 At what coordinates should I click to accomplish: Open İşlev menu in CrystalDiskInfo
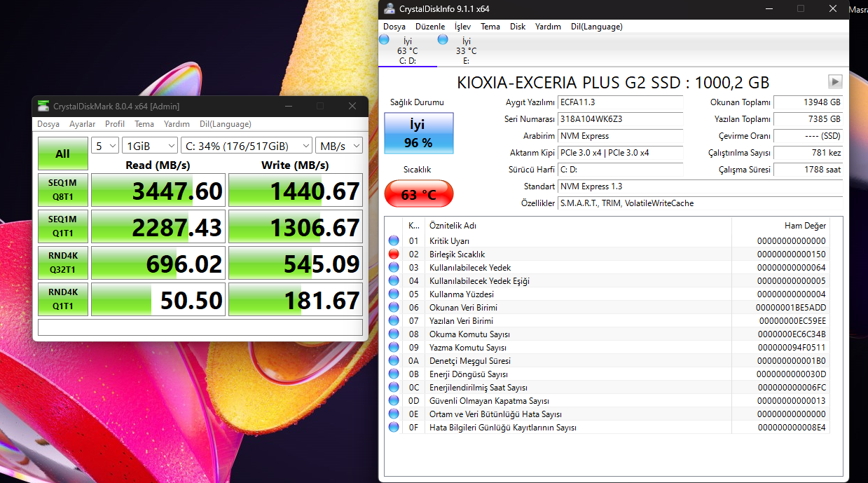(462, 27)
